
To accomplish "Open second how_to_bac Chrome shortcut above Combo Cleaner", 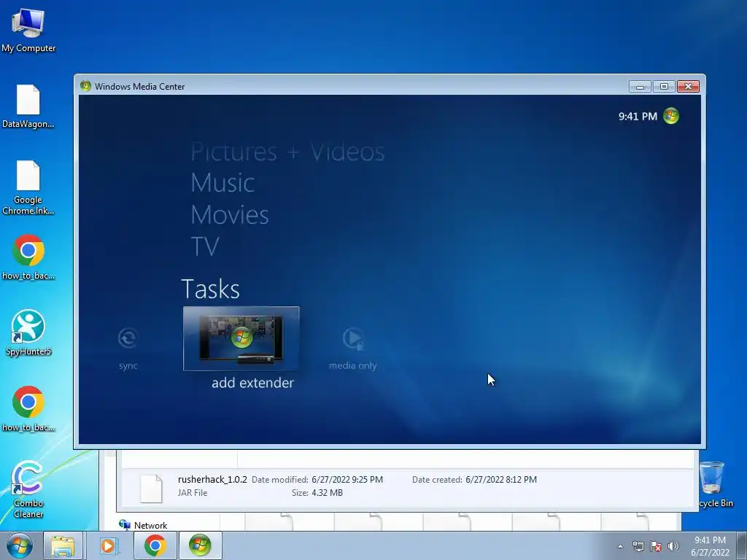I will (28, 409).
